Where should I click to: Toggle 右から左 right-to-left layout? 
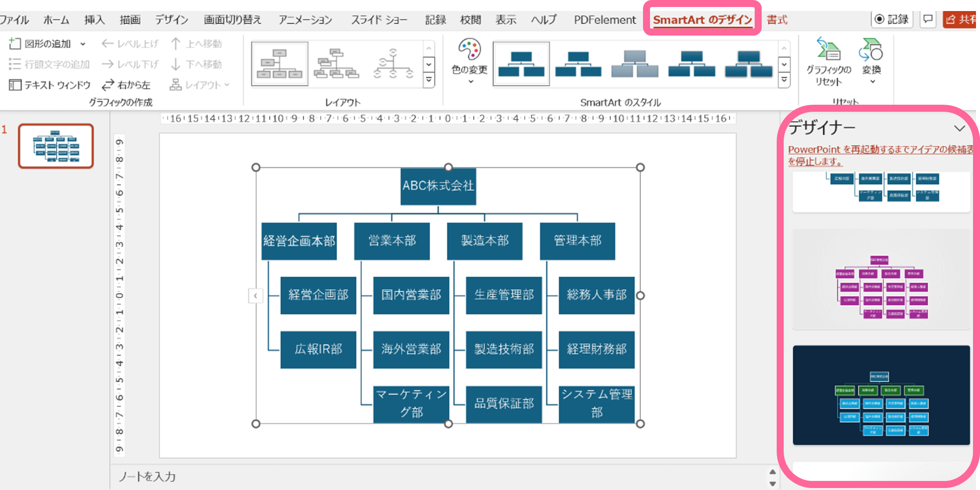(126, 85)
